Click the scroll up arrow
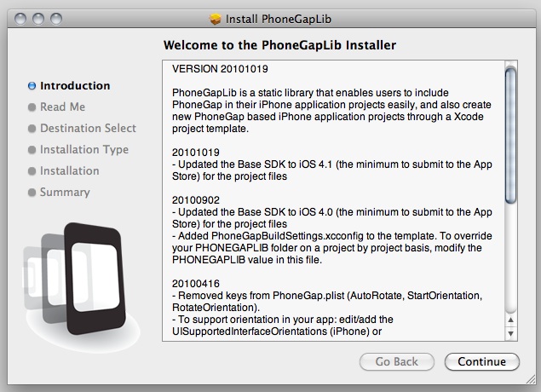Viewport: 541px width, 392px height. pyautogui.click(x=510, y=320)
